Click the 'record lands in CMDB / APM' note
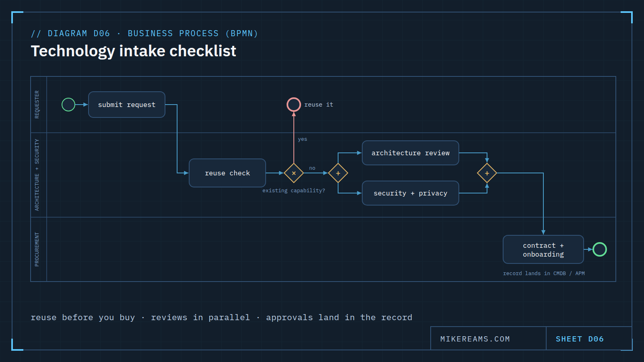This screenshot has height=362, width=644. click(x=544, y=274)
